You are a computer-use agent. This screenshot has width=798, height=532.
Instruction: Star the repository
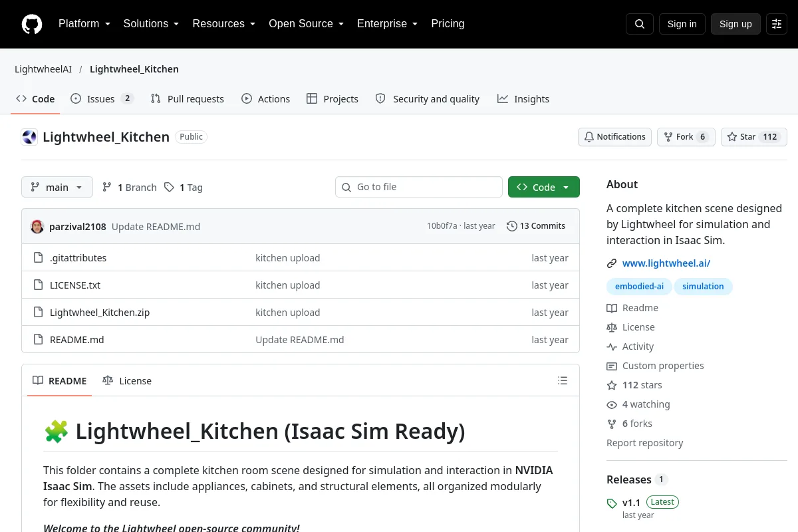click(x=754, y=137)
